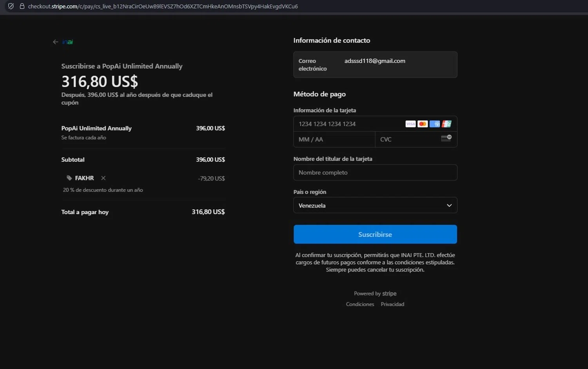Screen dimensions: 588x369
Task: Click the email adsssd118@gmail.com
Action: [375, 61]
